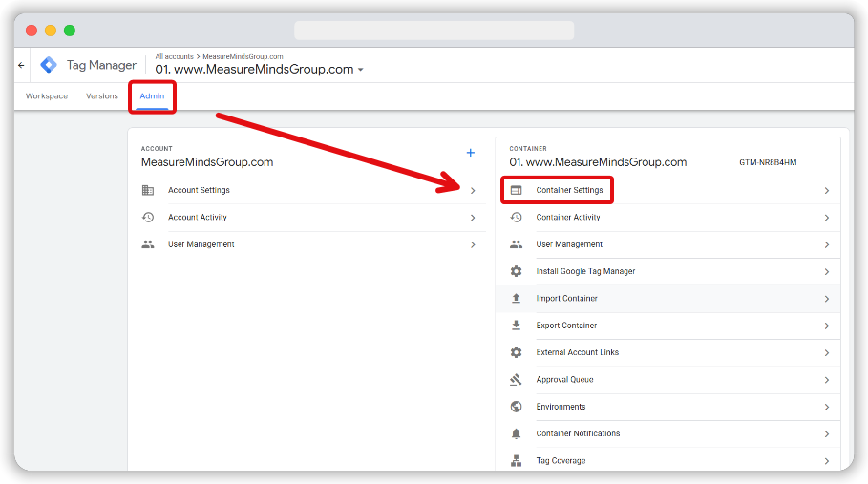Click the Container Activity history icon
This screenshot has width=868, height=484.
[x=516, y=218]
